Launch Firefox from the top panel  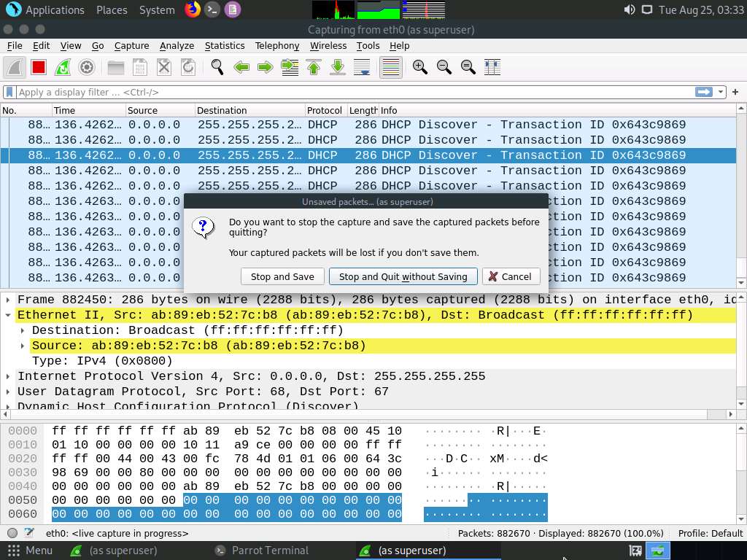pos(193,9)
